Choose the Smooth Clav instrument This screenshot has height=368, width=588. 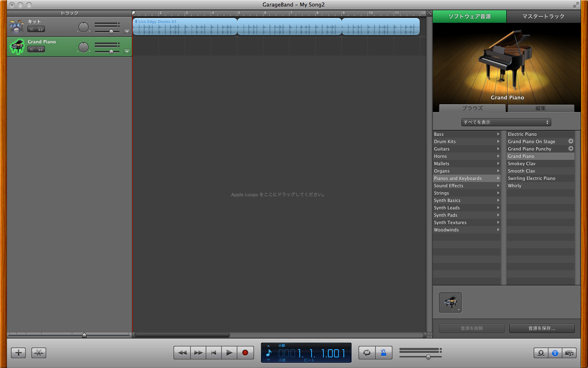pyautogui.click(x=541, y=171)
